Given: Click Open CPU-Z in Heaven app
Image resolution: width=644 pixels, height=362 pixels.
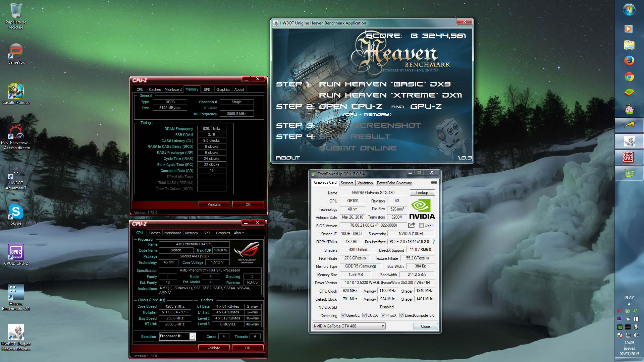Looking at the screenshot, I should (x=350, y=107).
